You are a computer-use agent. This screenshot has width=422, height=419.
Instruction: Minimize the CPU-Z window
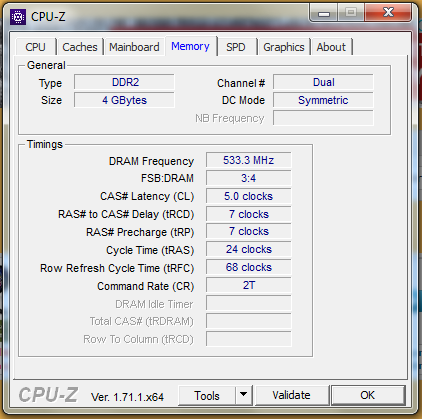(324, 13)
